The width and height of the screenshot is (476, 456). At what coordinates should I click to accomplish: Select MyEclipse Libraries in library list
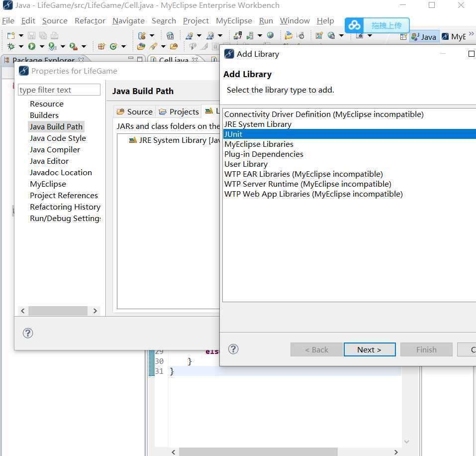[349, 144]
